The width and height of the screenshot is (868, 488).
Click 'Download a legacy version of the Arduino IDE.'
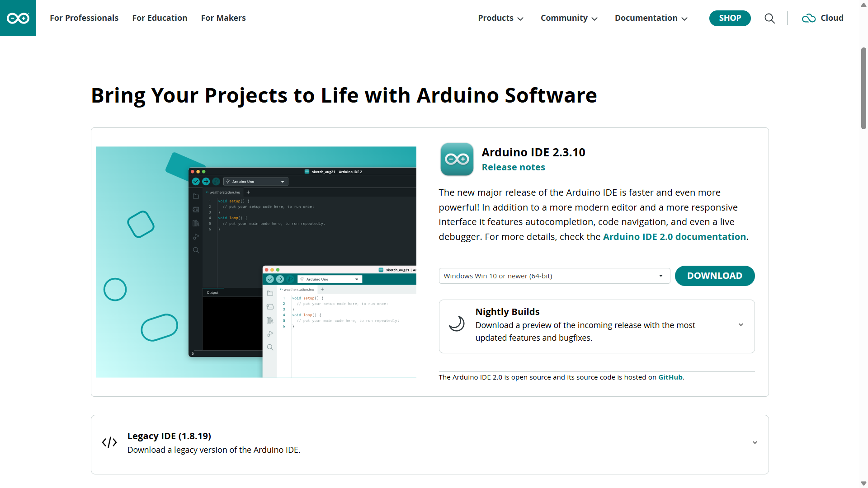(x=214, y=450)
